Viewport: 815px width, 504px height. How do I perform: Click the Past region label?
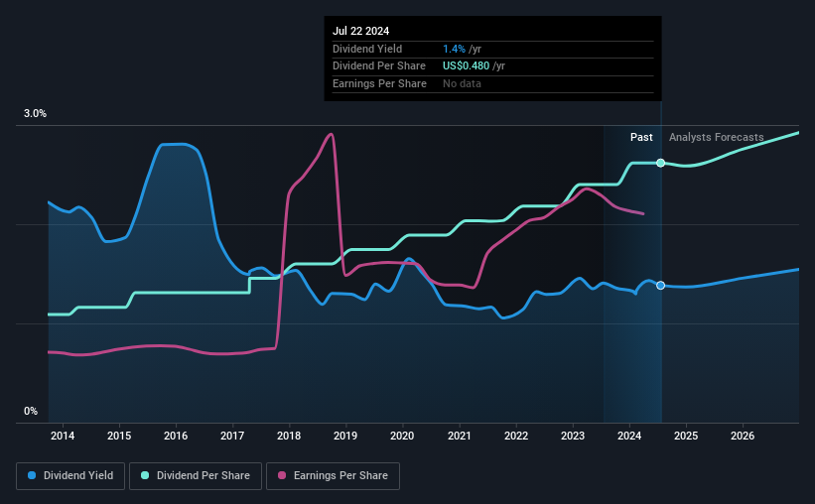[641, 137]
